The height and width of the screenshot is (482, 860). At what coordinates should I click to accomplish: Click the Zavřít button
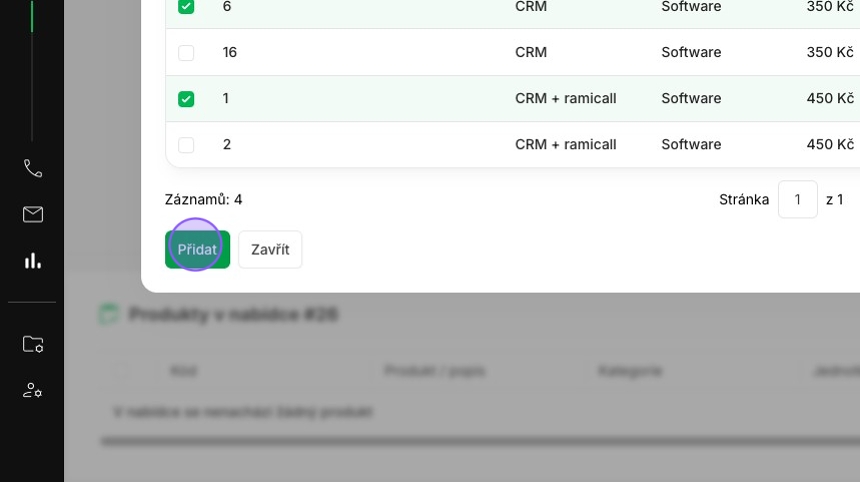pos(270,249)
